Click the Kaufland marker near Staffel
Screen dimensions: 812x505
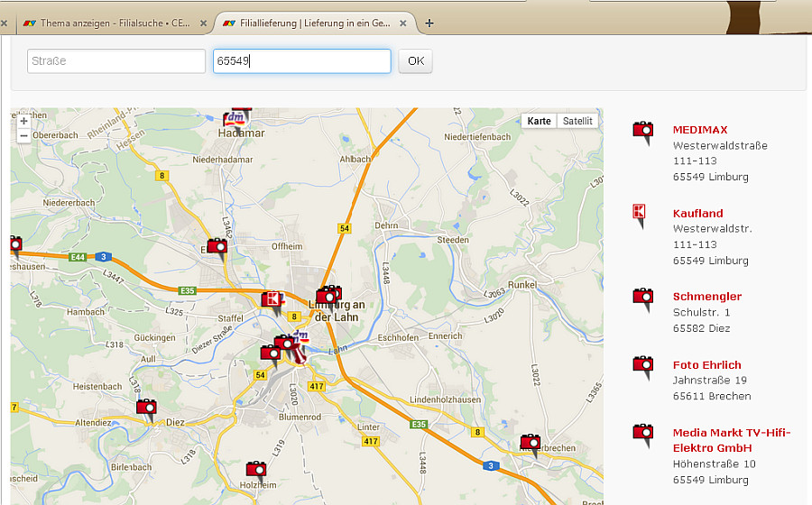(272, 301)
